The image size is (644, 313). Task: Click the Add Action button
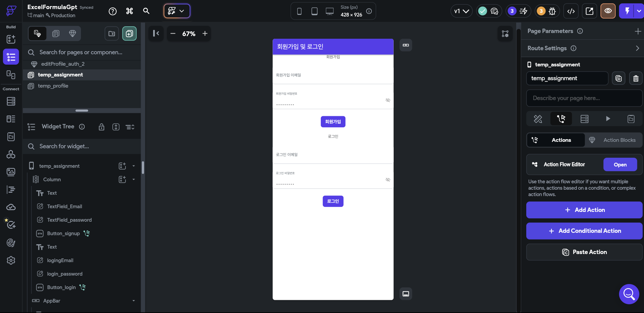pyautogui.click(x=584, y=210)
